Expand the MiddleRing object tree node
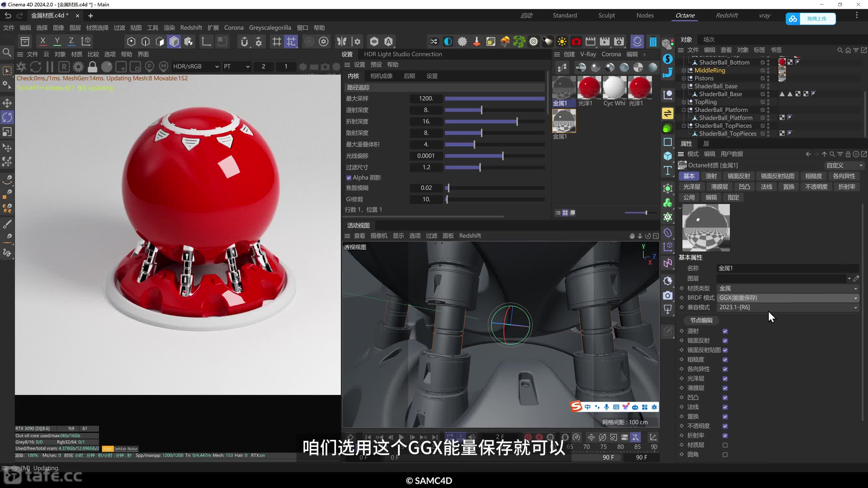 pos(684,70)
